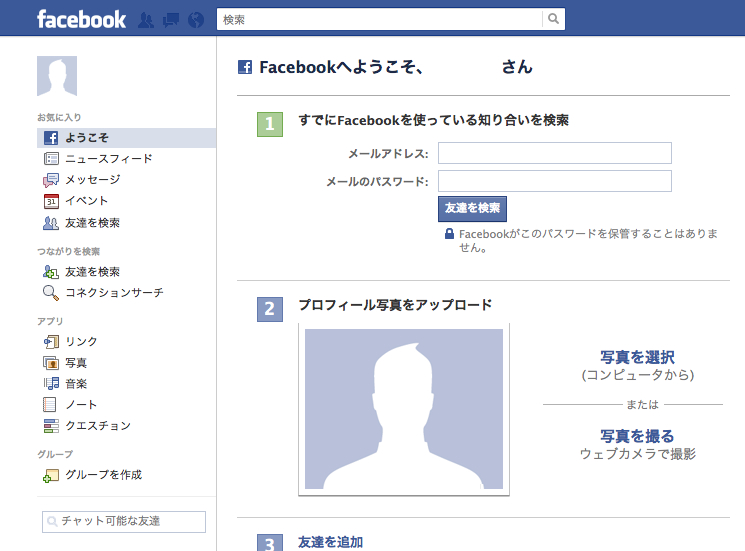The width and height of the screenshot is (745, 551).
Task: Choose 写真を選択 from computer
Action: tap(638, 357)
